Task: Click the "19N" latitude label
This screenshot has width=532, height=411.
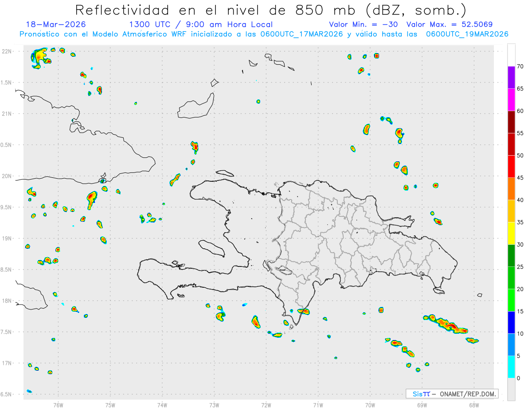Action: 8,239
